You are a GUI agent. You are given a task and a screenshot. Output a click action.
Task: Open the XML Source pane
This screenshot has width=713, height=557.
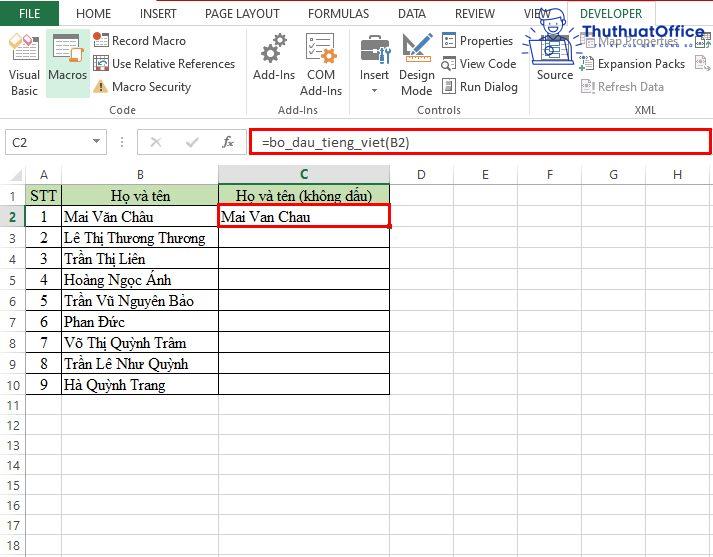point(554,57)
